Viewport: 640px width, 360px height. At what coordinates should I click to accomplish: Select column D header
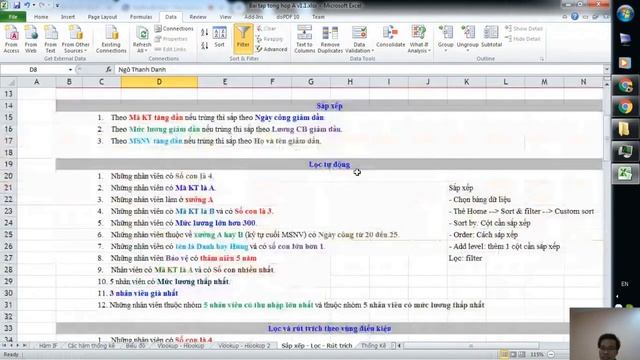pos(159,82)
